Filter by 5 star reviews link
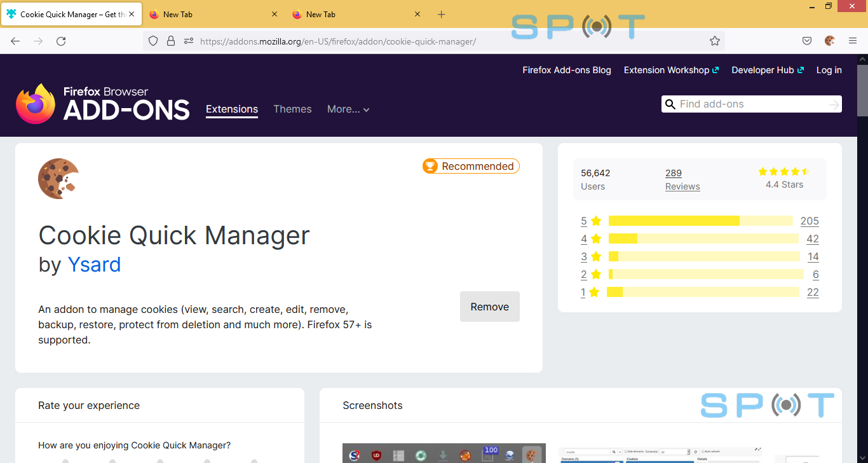 [x=591, y=221]
